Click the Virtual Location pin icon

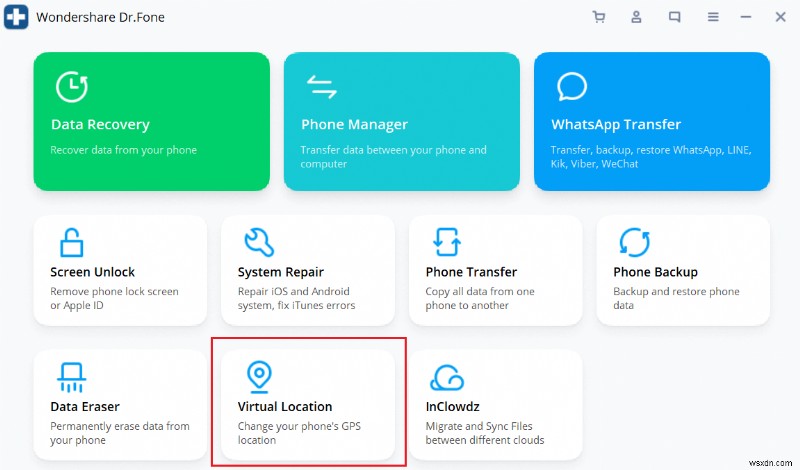coord(259,377)
